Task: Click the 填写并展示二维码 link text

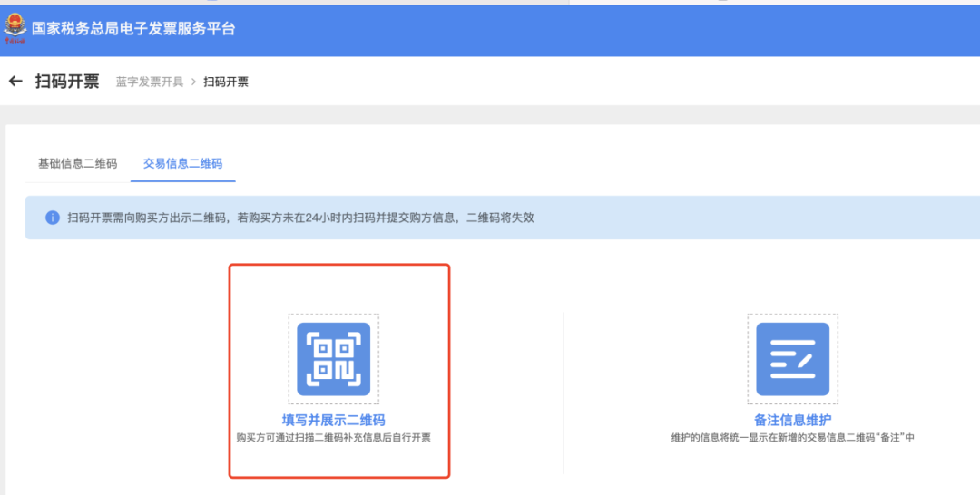Action: click(333, 420)
